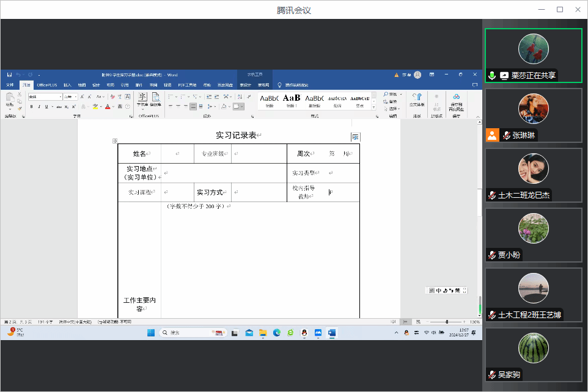Click the QQ penguin icon in the taskbar
This screenshot has height=392, width=588.
[304, 333]
